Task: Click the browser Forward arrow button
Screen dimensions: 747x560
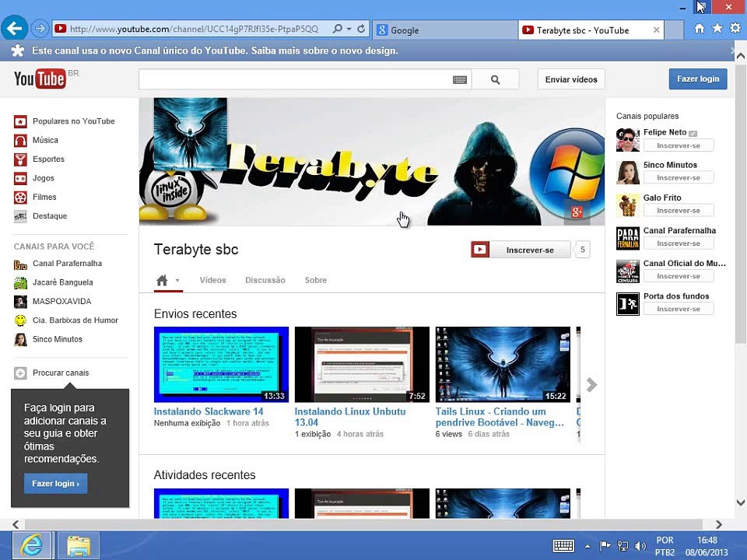Action: click(40, 29)
